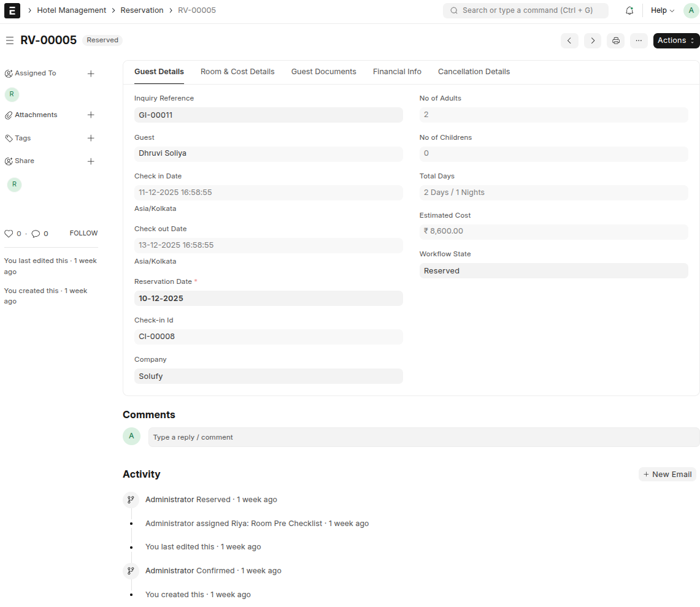
Task: Open the Financial Info tab
Action: pyautogui.click(x=397, y=72)
